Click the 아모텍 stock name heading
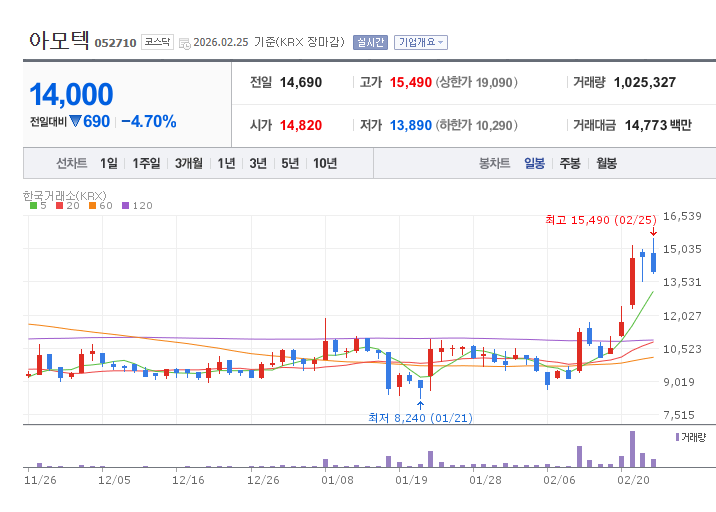The image size is (716, 512). coord(59,40)
